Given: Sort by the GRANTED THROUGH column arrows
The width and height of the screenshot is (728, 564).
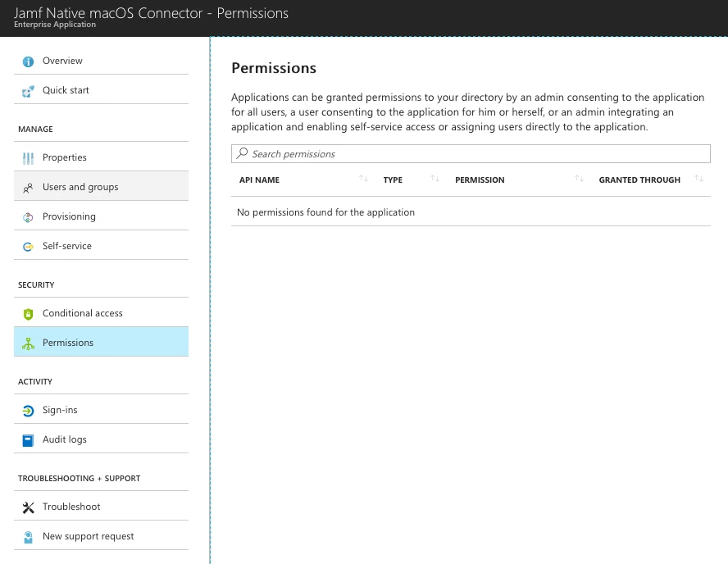Looking at the screenshot, I should [698, 179].
